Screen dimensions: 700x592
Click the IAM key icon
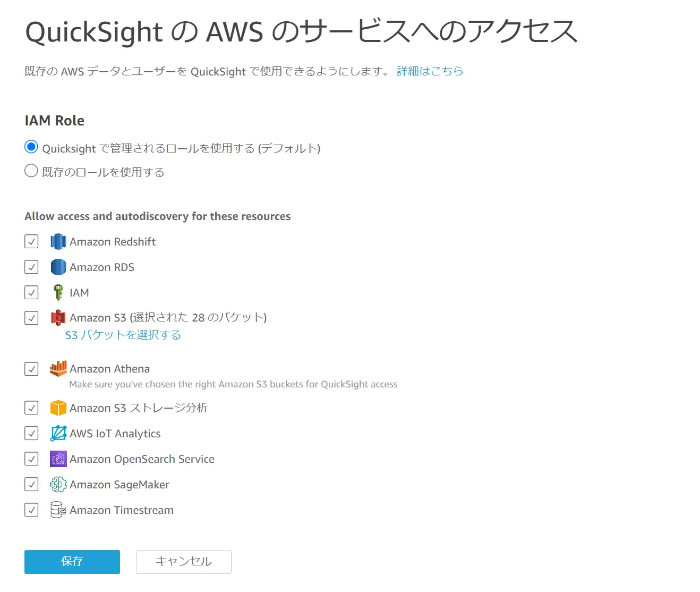[x=58, y=292]
